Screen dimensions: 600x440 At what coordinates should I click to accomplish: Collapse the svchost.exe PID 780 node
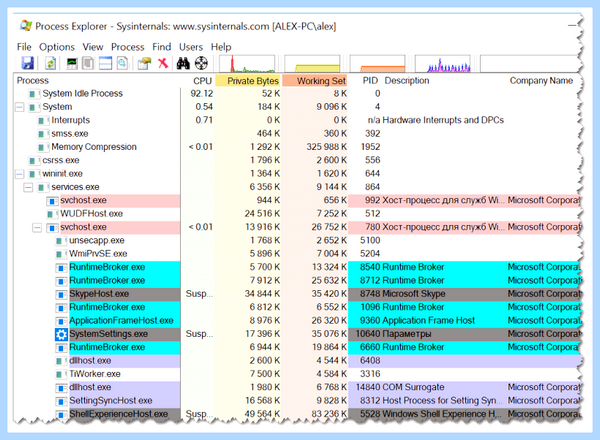pos(37,228)
